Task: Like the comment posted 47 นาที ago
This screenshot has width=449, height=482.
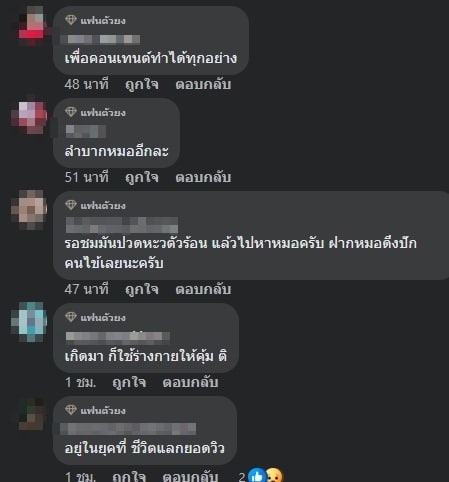Action: (142, 289)
